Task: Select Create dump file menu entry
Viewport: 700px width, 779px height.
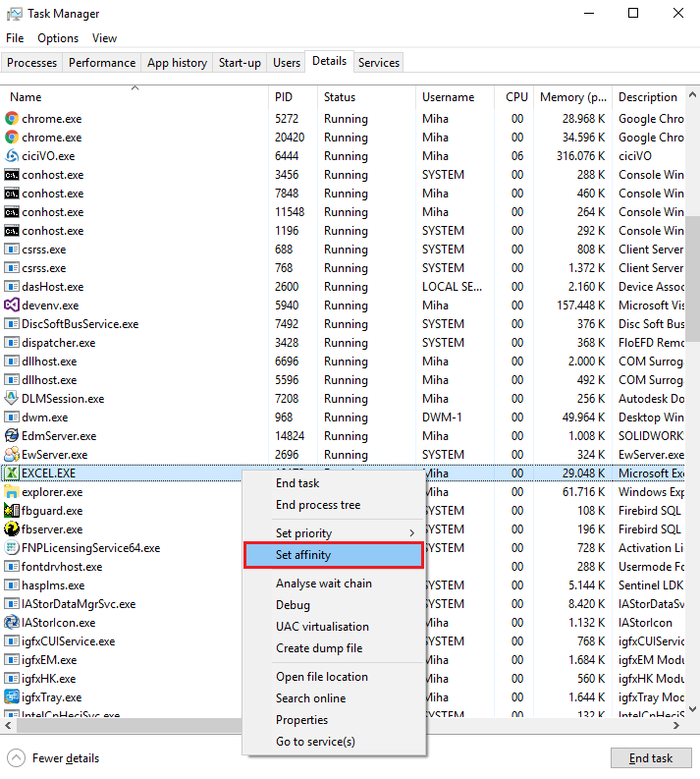Action: point(319,648)
